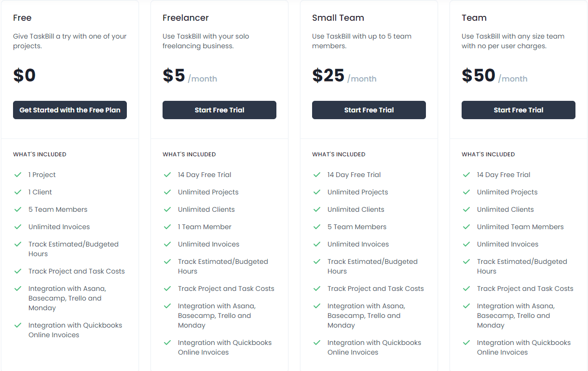Viewport: 588px width, 371px height.
Task: Select the checkmark next to "Unlimited Invoices" under Freelancer
Action: (167, 244)
